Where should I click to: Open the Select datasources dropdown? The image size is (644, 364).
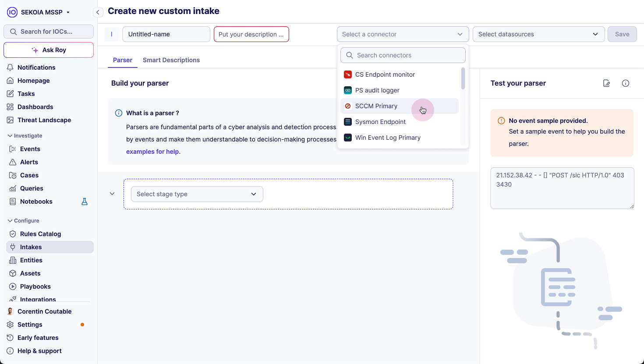(538, 34)
